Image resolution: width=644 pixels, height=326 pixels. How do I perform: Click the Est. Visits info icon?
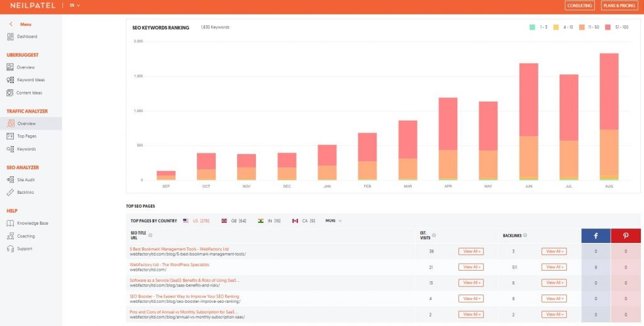point(434,235)
